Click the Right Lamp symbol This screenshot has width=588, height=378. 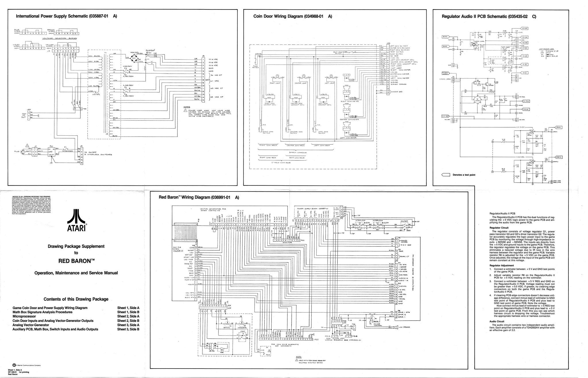tap(277, 76)
